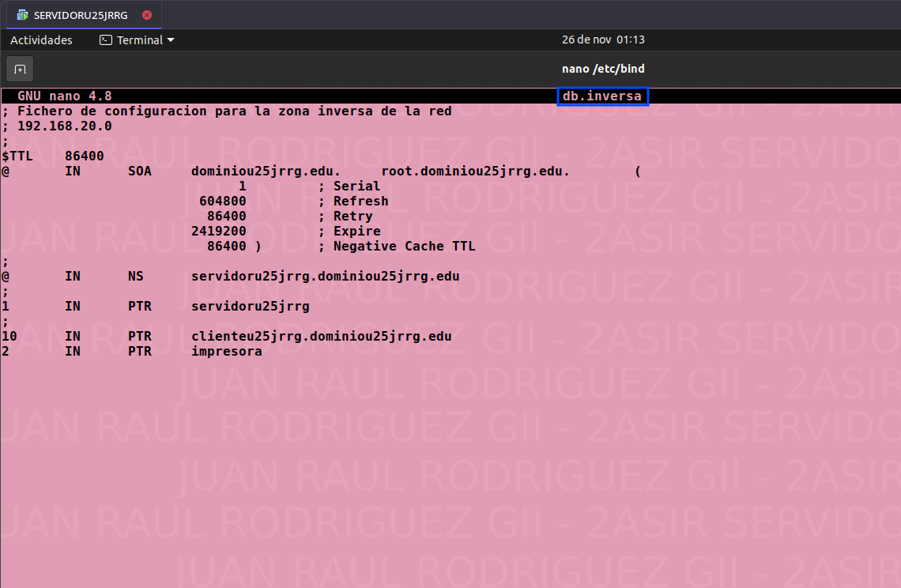901x588 pixels.
Task: Click the IN class on the impresora row
Action: pyautogui.click(x=73, y=351)
